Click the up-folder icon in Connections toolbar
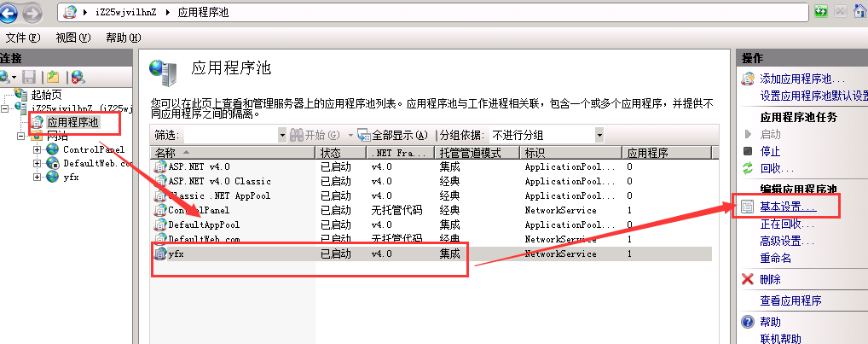 pyautogui.click(x=53, y=77)
